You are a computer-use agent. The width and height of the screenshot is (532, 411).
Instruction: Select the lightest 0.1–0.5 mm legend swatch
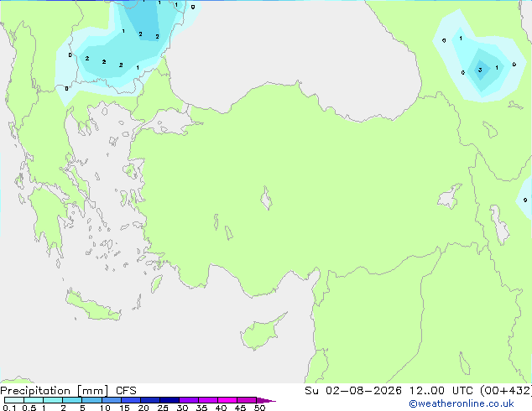click(x=14, y=400)
